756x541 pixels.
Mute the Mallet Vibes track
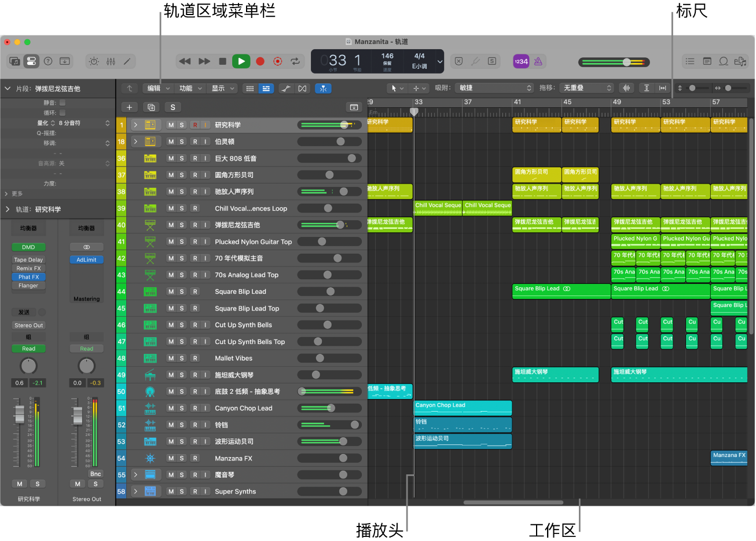pyautogui.click(x=171, y=359)
